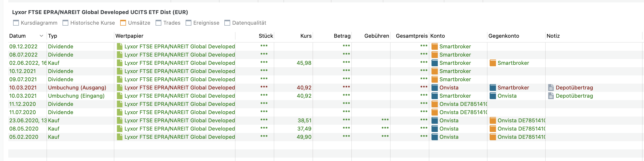Click the Datenqualität tab icon
Viewport: 644px width, 161px height.
(227, 23)
